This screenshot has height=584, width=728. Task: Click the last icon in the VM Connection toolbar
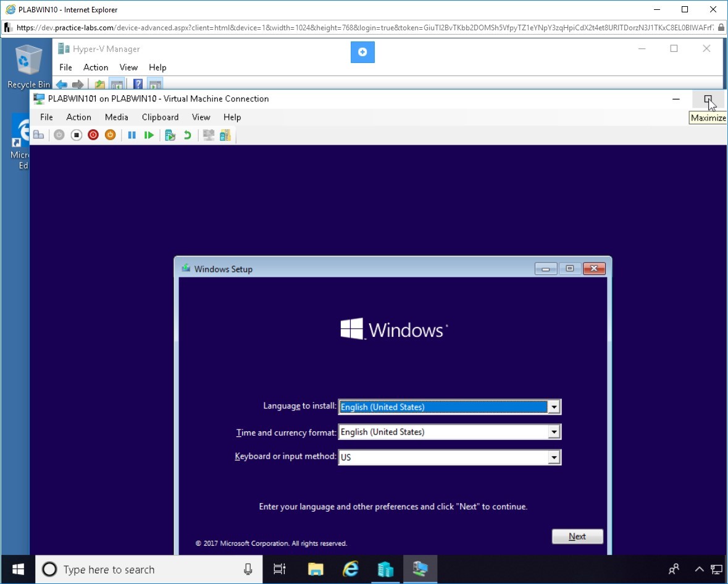click(225, 135)
